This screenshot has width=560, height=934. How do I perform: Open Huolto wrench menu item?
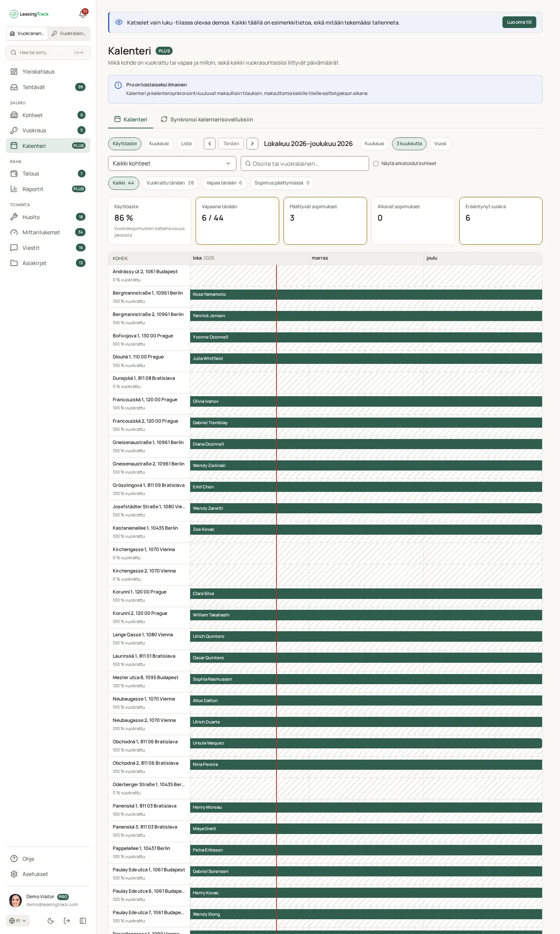(48, 217)
